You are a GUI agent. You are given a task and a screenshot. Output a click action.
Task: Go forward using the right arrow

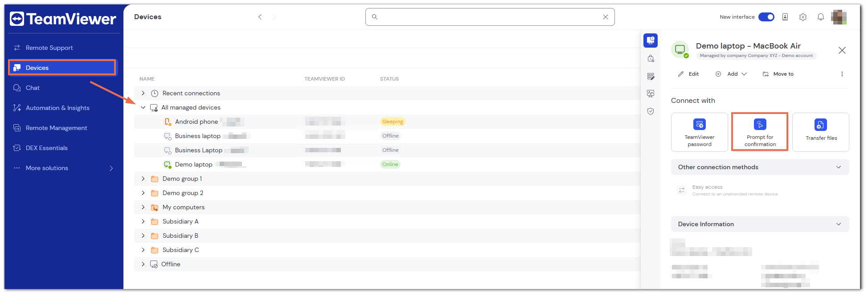point(274,17)
